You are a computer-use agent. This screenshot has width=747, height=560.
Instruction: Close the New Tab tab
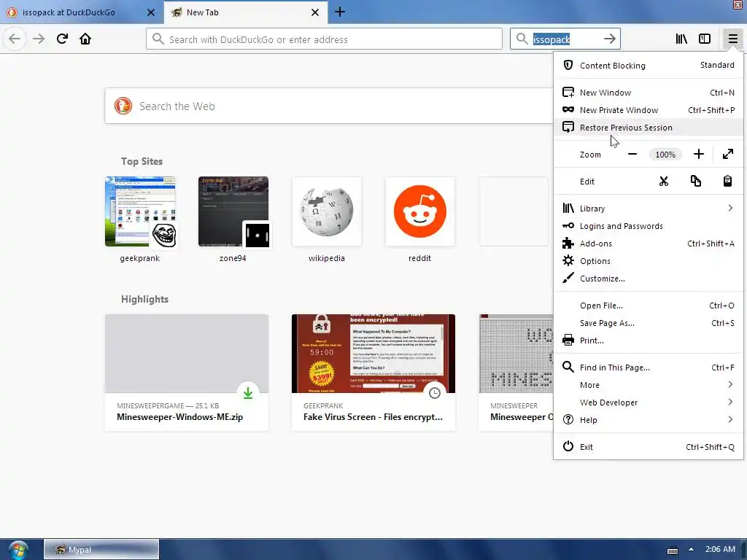[x=315, y=12]
